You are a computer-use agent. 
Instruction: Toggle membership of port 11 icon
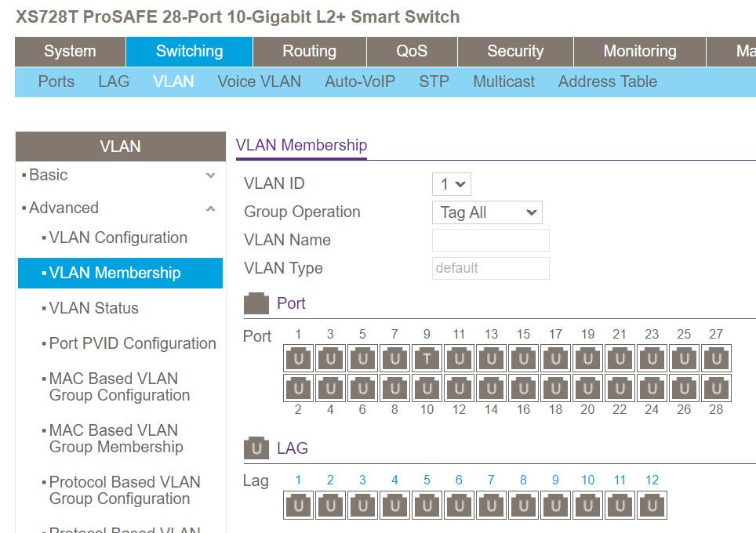pos(459,358)
